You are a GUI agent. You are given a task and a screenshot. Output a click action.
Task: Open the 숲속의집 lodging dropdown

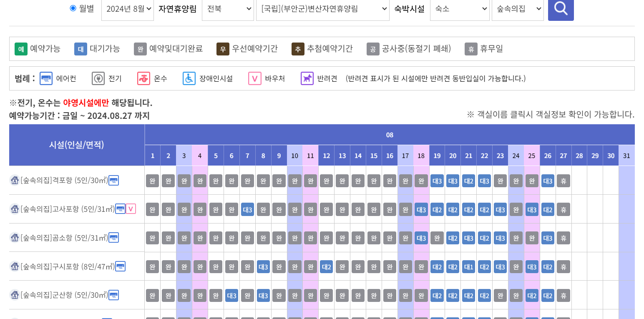coord(518,9)
